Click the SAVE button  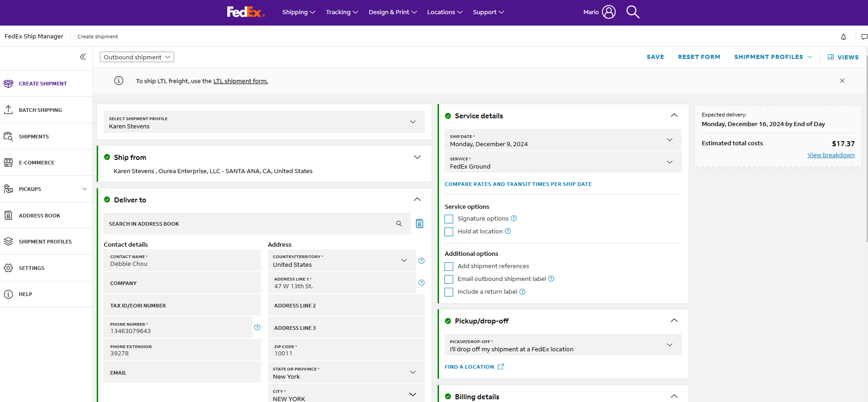tap(655, 57)
